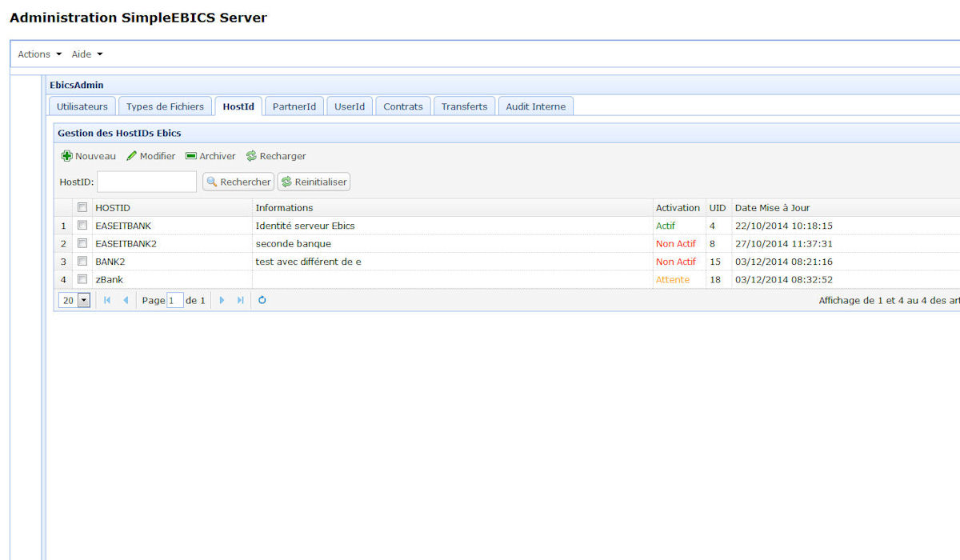Click the Reinitialiser button

coord(314,182)
